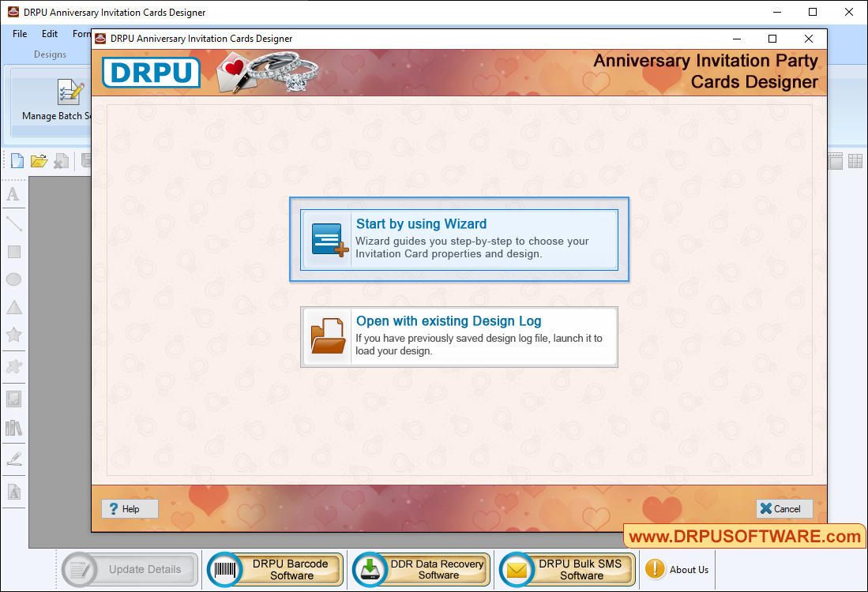Viewport: 868px width, 592px height.
Task: Click the Manage Batch icon
Action: 70,93
